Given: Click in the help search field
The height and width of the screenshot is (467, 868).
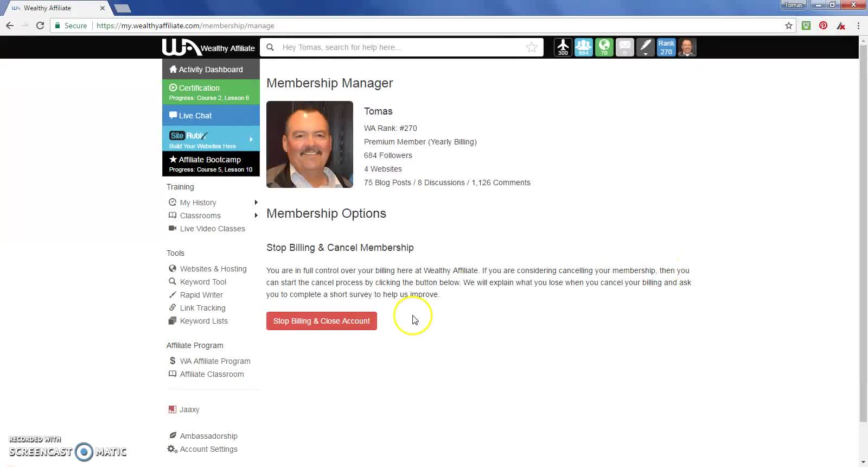Looking at the screenshot, I should tap(401, 47).
